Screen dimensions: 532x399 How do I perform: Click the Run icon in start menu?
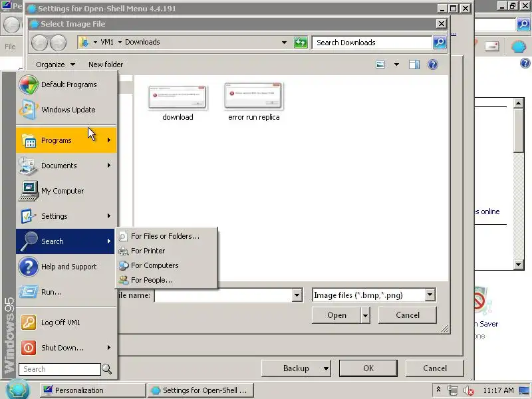tap(29, 292)
